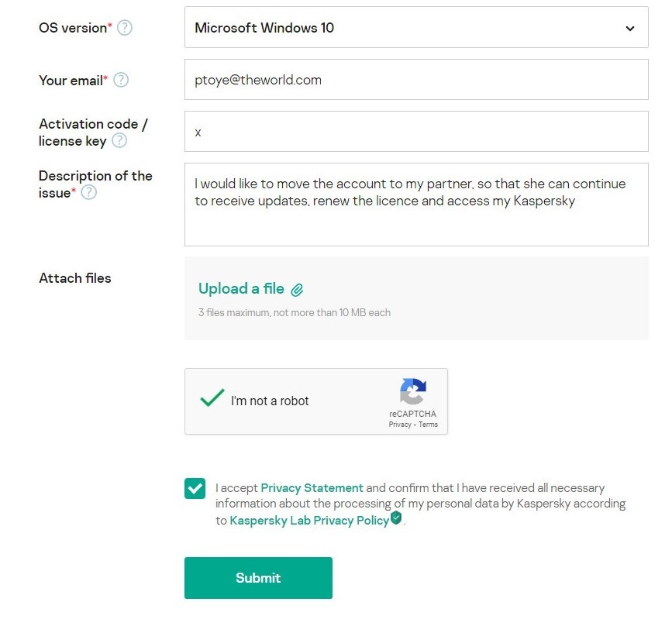The image size is (672, 640).
Task: Click into the Your email input field
Action: coord(415,80)
